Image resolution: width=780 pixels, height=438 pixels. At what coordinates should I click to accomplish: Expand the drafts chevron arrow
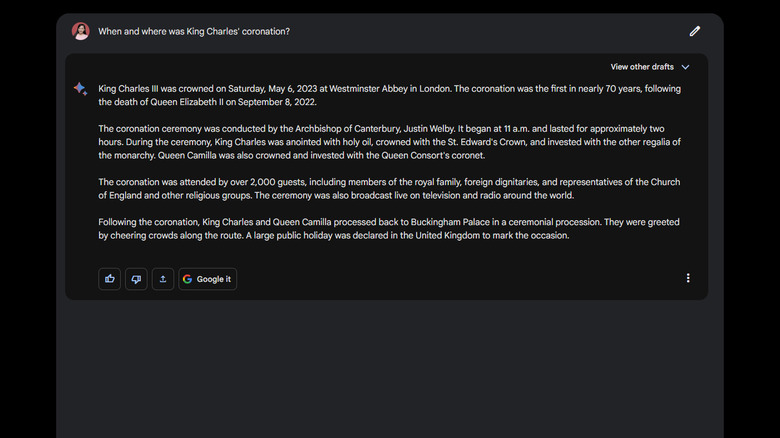click(x=685, y=67)
